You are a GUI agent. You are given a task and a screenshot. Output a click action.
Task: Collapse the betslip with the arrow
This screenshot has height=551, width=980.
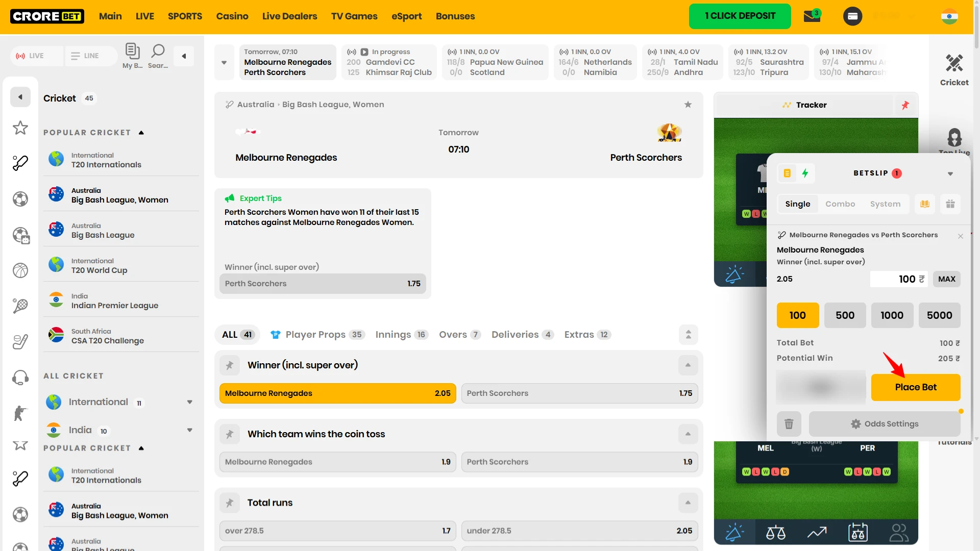pos(950,173)
